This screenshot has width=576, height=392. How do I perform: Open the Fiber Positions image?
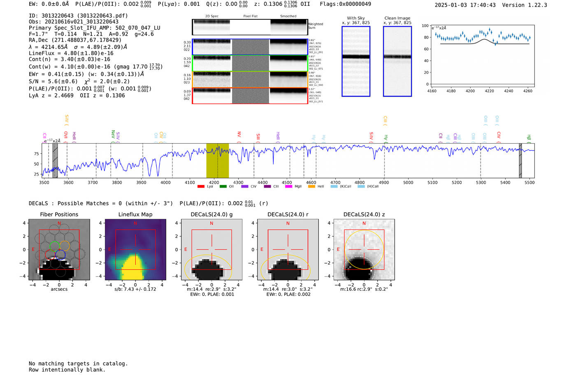59,250
